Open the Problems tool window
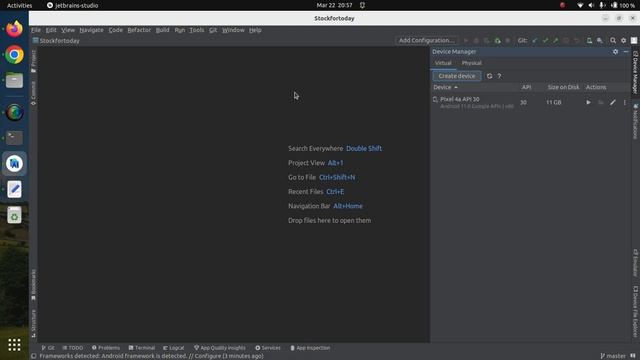The image size is (640, 360). pyautogui.click(x=106, y=348)
